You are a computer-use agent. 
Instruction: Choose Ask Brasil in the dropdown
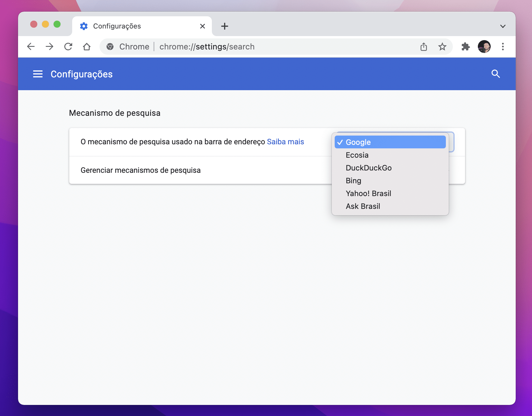coord(390,206)
